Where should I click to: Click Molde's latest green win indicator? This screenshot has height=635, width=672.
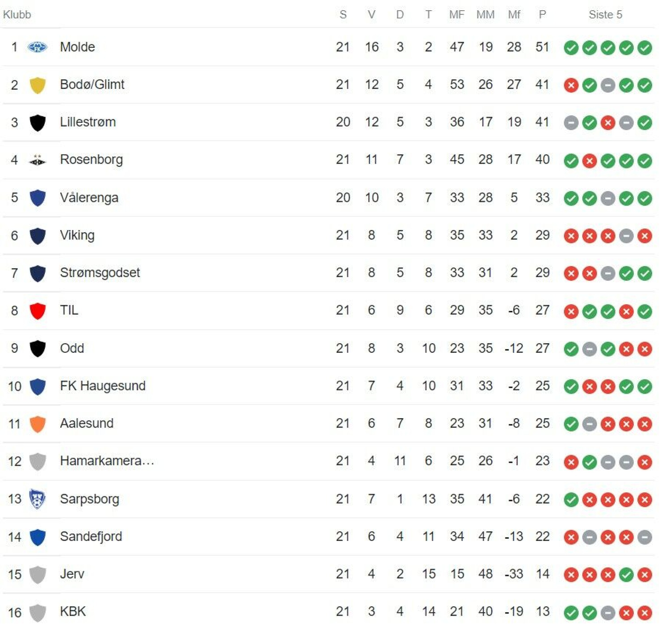(x=644, y=47)
